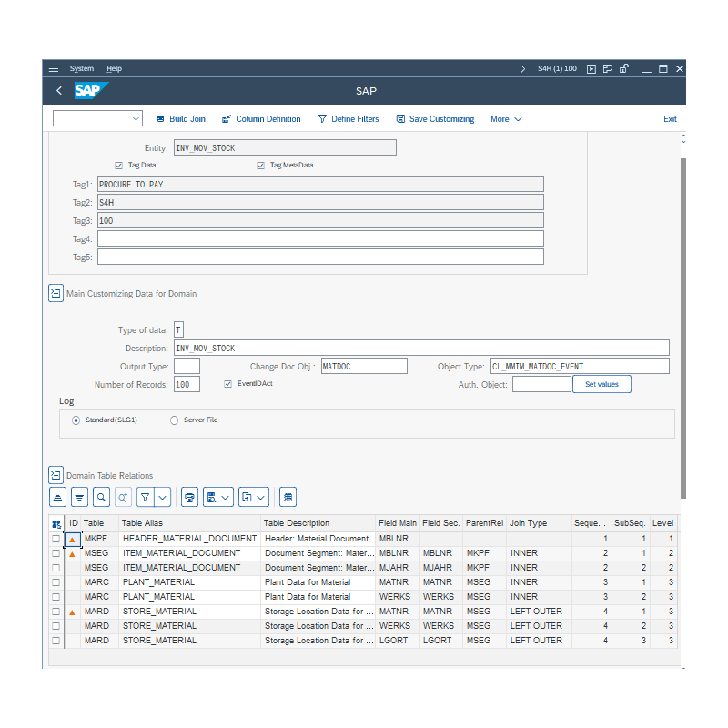
Task: Click the layout grid icon in table toolbar
Action: click(x=288, y=497)
